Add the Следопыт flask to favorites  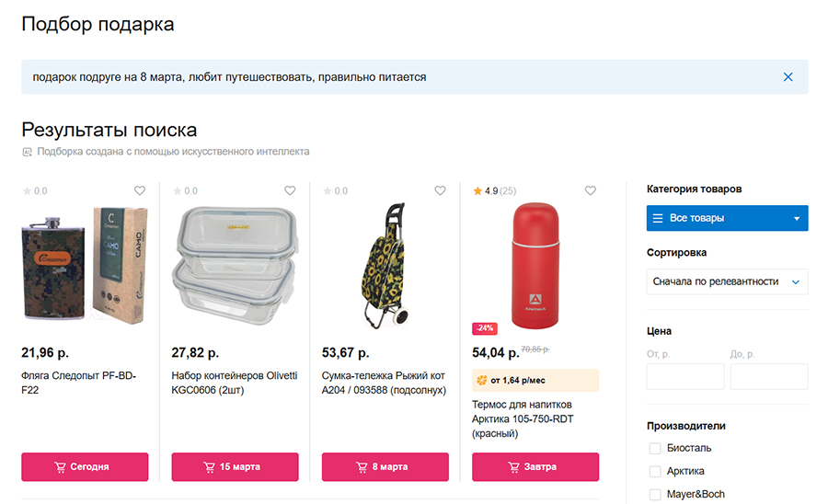tap(140, 191)
